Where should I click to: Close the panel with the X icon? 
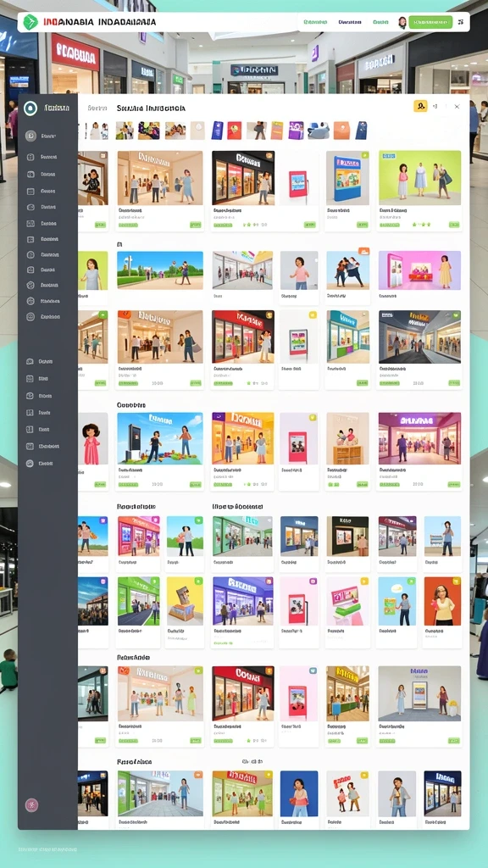pos(457,106)
